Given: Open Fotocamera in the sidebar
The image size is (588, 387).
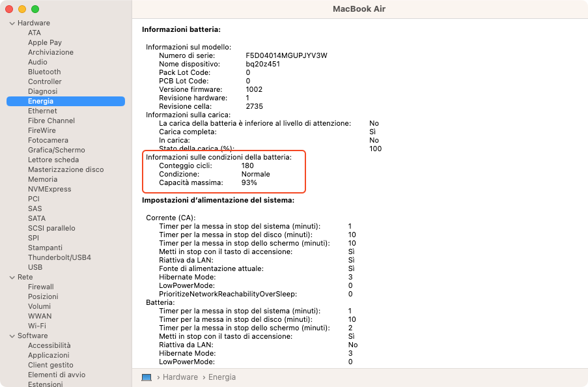Looking at the screenshot, I should [48, 140].
